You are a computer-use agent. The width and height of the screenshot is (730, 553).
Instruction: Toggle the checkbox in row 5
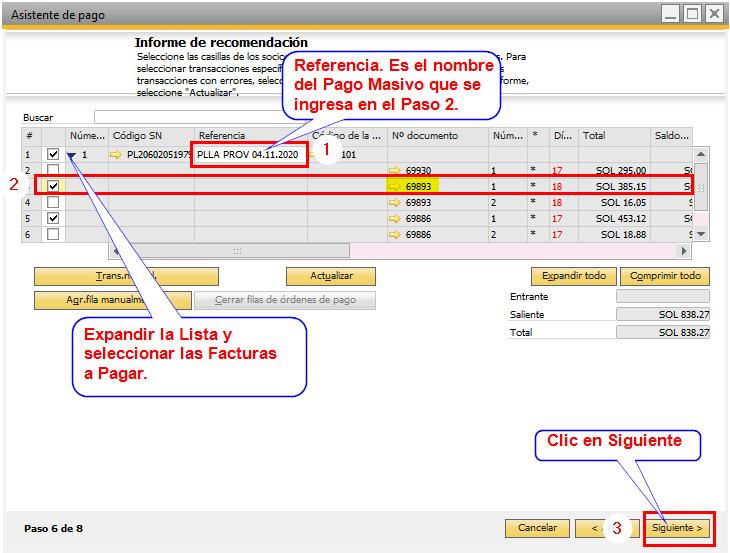click(53, 218)
